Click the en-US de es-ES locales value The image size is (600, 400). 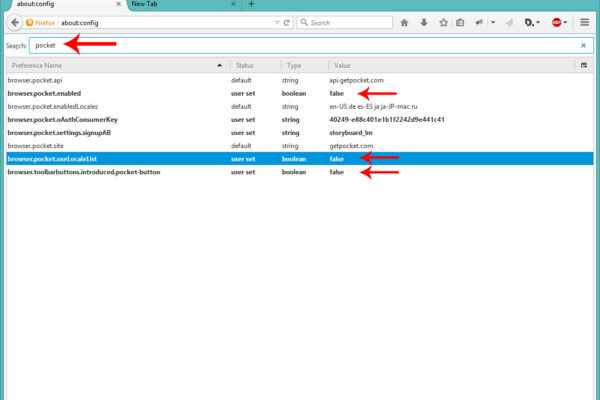tap(373, 106)
